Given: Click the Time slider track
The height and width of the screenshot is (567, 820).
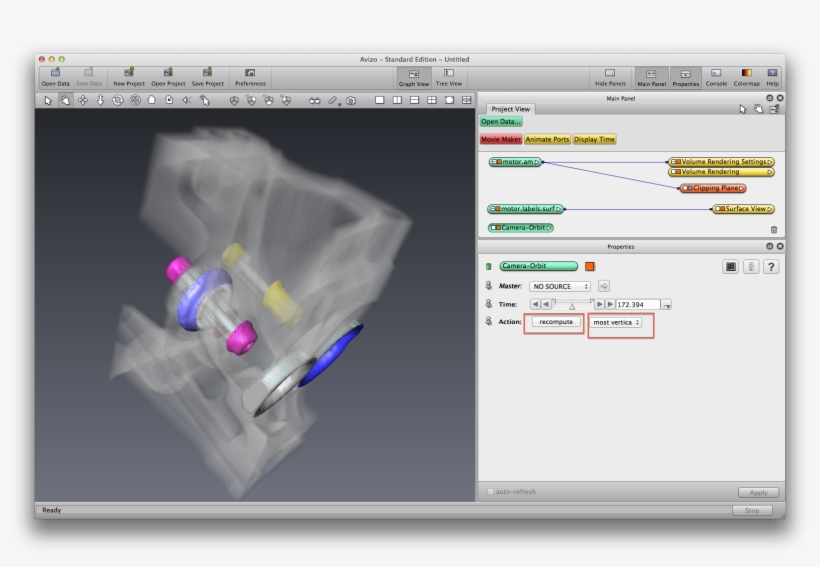Looking at the screenshot, I should pyautogui.click(x=573, y=304).
